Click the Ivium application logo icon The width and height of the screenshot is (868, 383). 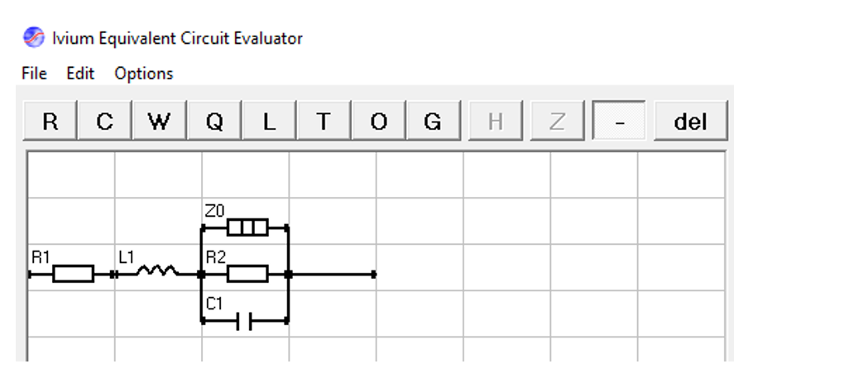[x=33, y=37]
